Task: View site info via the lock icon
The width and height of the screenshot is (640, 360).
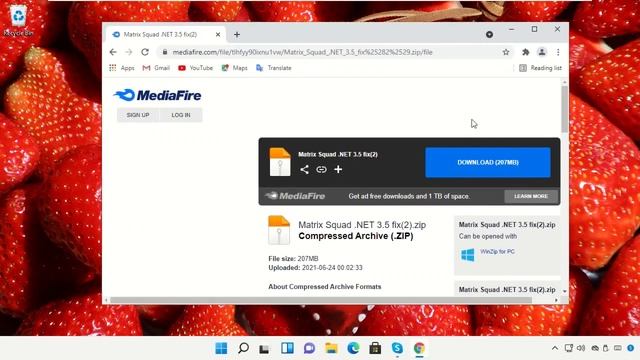Action: [x=165, y=52]
